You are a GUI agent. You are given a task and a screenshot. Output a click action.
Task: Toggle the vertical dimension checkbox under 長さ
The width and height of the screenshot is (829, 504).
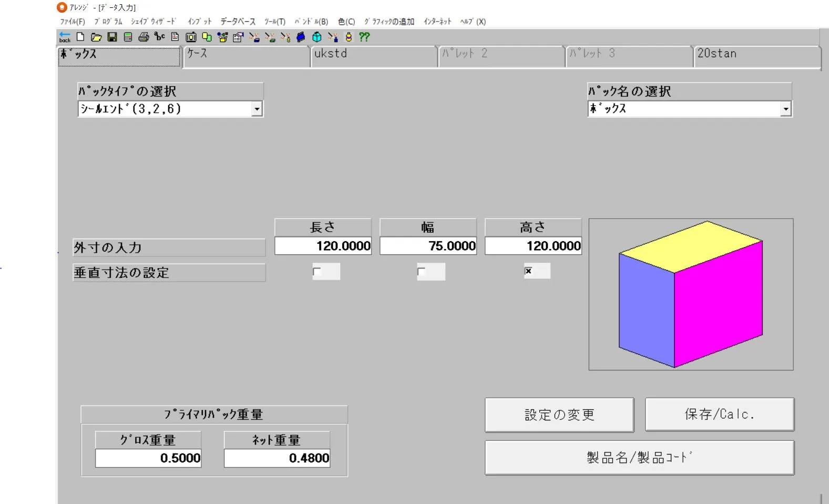317,272
